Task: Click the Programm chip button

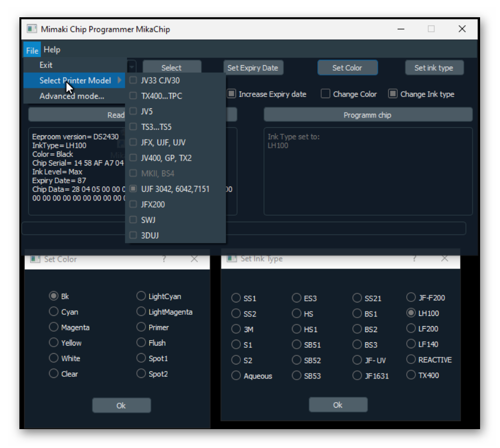Action: pyautogui.click(x=368, y=115)
